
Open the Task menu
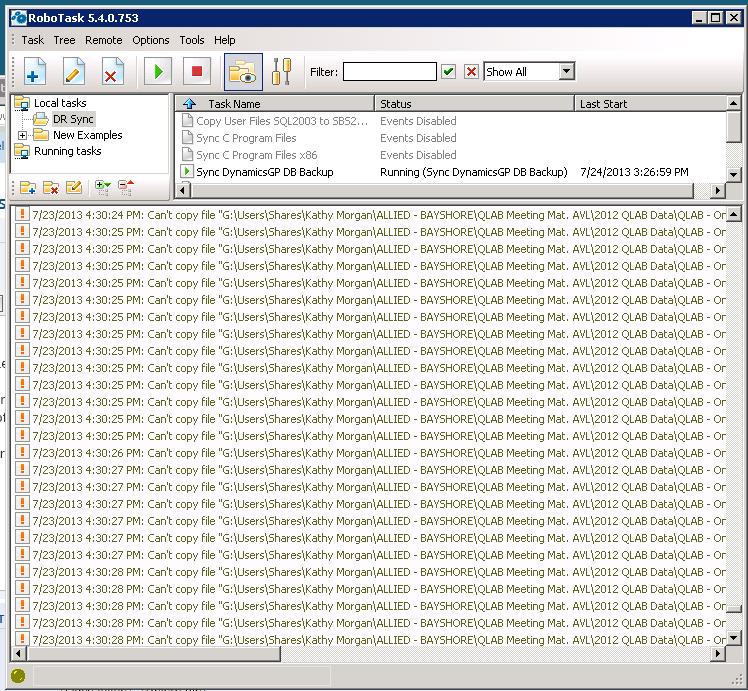pos(32,40)
